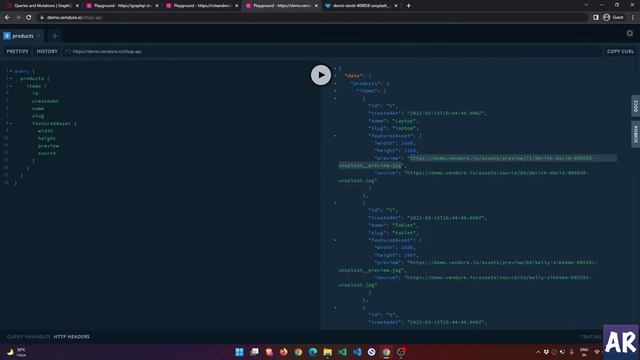Image resolution: width=640 pixels, height=360 pixels.
Task: Go back in browser history
Action: tap(7, 18)
